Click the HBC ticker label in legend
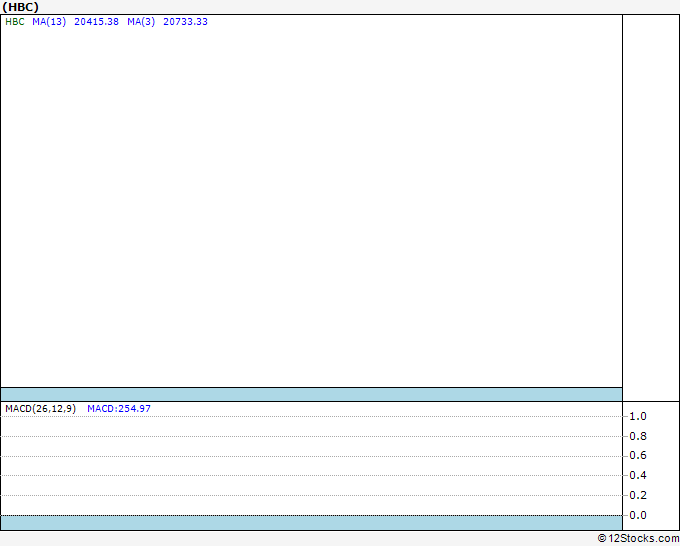This screenshot has height=546, width=680. pos(15,22)
